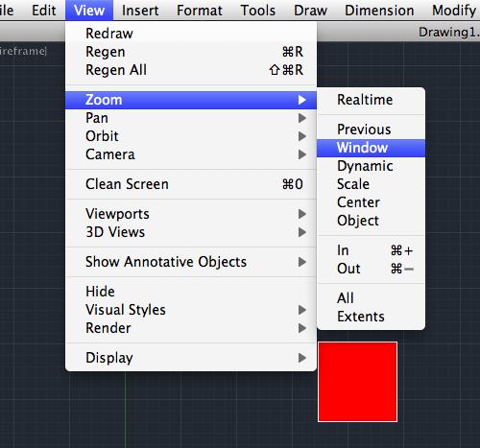Viewport: 480px width, 448px height.
Task: Expand the Orbit submenu
Action: [191, 136]
